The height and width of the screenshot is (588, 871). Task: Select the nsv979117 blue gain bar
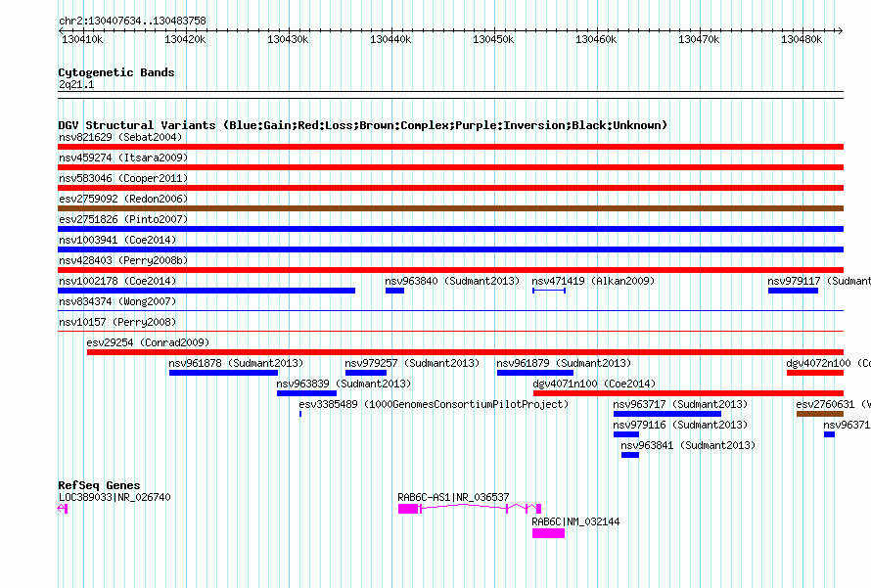click(793, 291)
